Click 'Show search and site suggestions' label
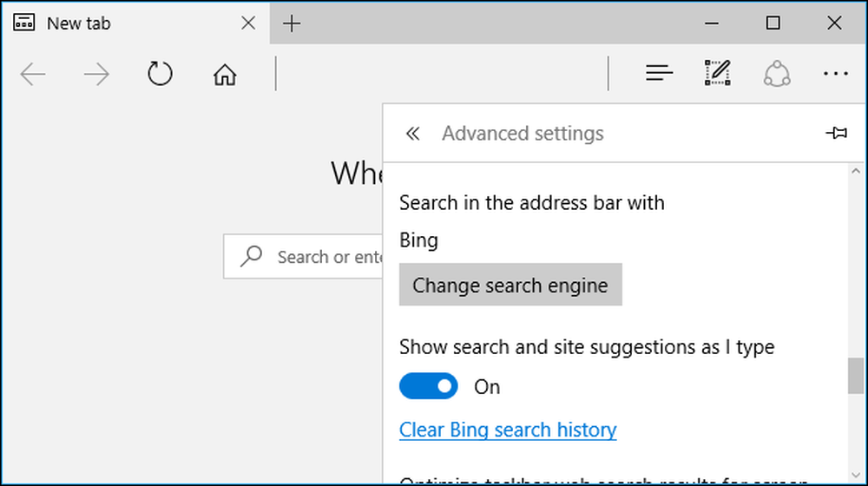Screen dimensions: 868x486 587,347
